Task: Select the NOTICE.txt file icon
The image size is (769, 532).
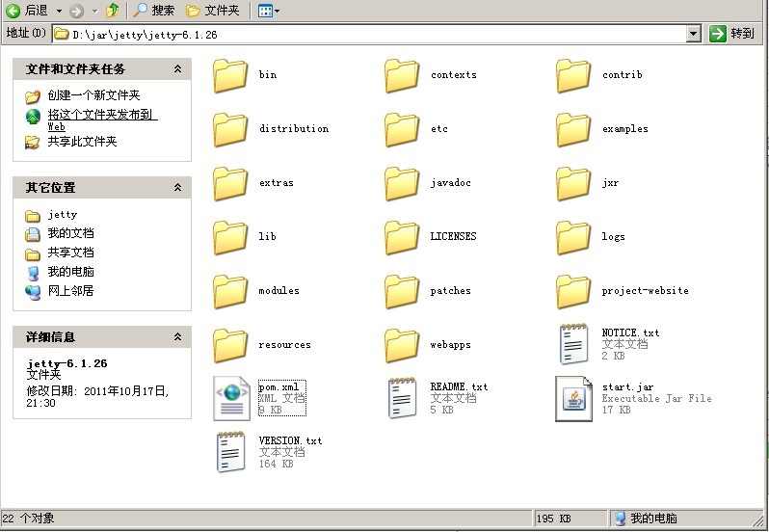Action: (574, 344)
